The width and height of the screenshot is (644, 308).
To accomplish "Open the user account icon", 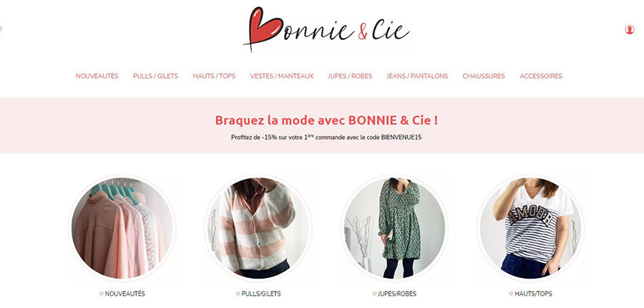I will (629, 29).
